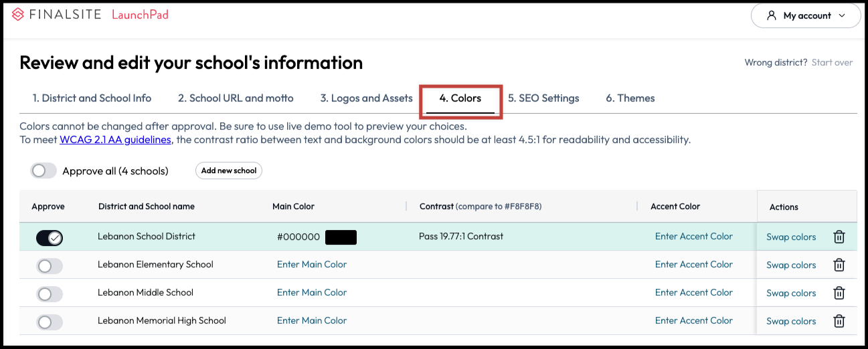Screen dimensions: 868x349
Task: Click the black main color swatch
Action: tap(341, 237)
